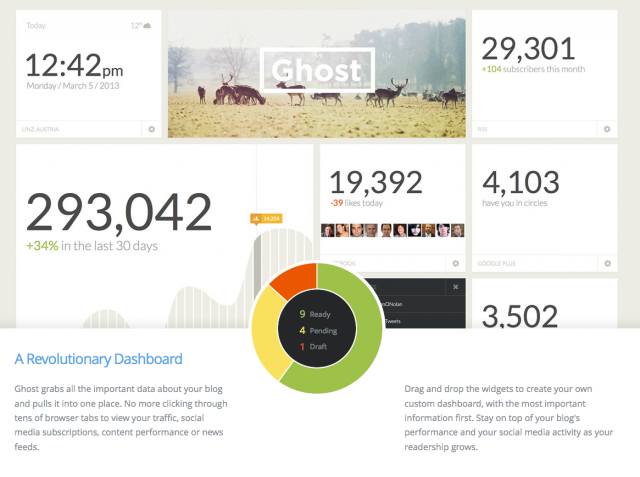Click "have you in circles" text

pos(515,203)
